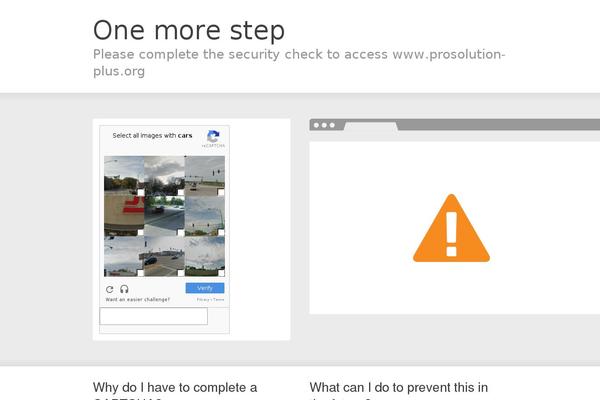Click the headphones audio challenge icon

(124, 289)
